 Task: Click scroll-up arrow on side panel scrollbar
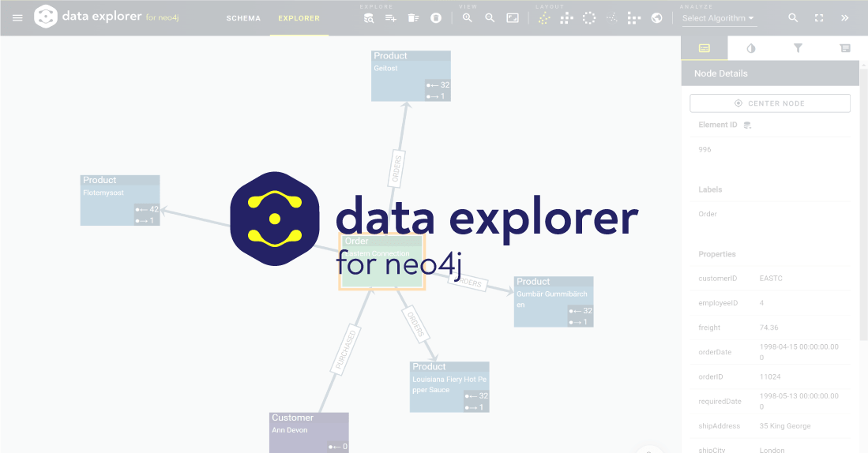863,66
